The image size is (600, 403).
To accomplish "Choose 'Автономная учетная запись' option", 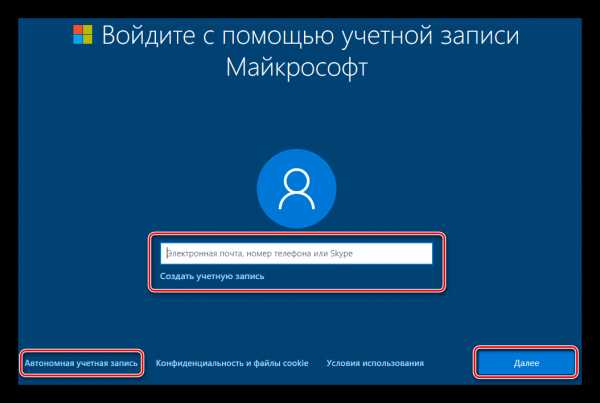I will 81,363.
